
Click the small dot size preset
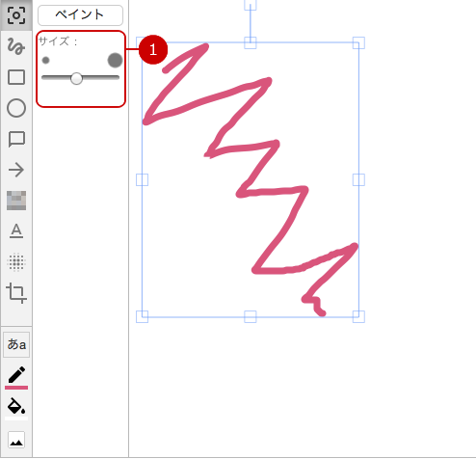click(x=45, y=60)
